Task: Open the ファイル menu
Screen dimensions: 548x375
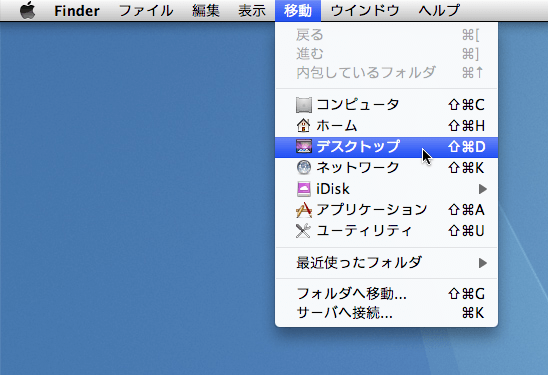Action: [x=146, y=11]
